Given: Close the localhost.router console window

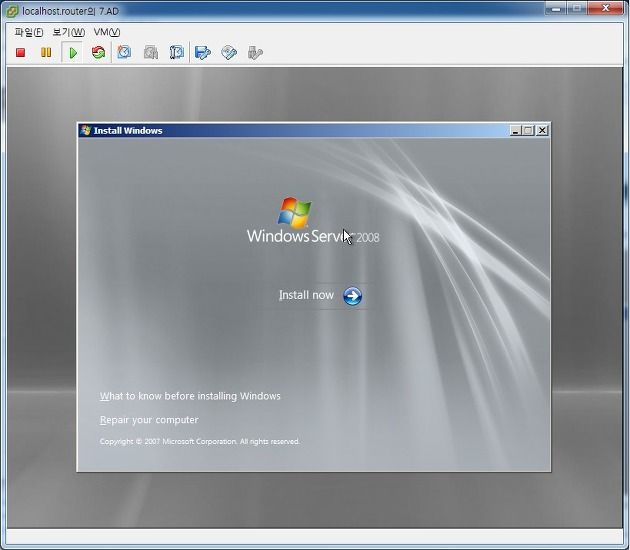Looking at the screenshot, I should tap(606, 8).
